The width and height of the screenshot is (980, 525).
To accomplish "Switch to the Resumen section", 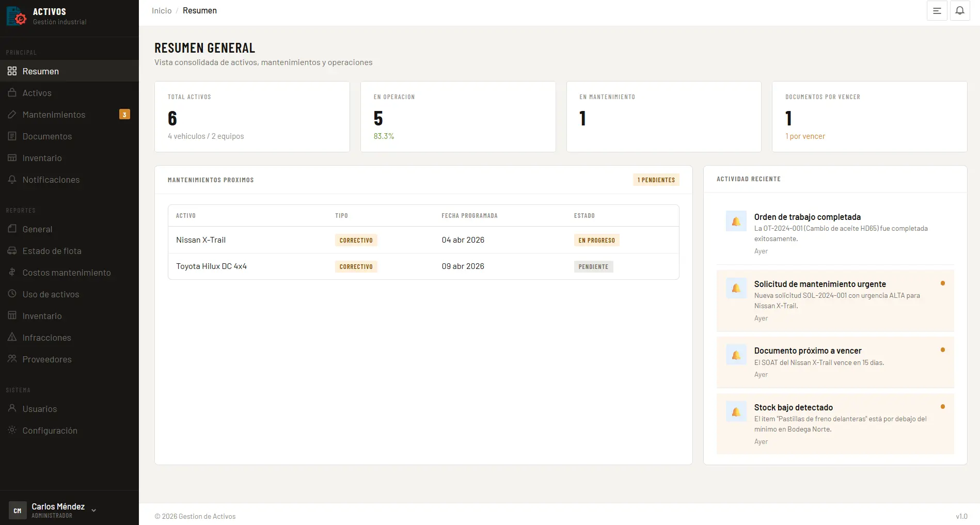I will 40,71.
